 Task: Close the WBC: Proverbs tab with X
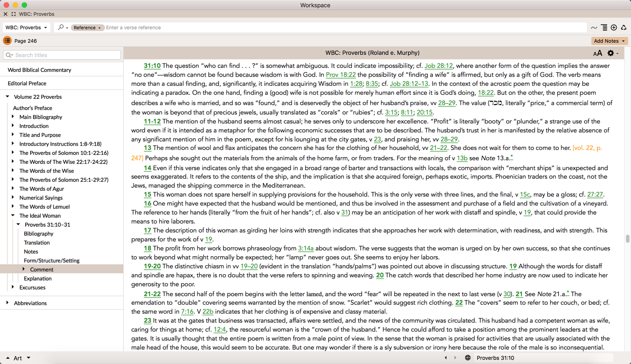[x=5, y=14]
